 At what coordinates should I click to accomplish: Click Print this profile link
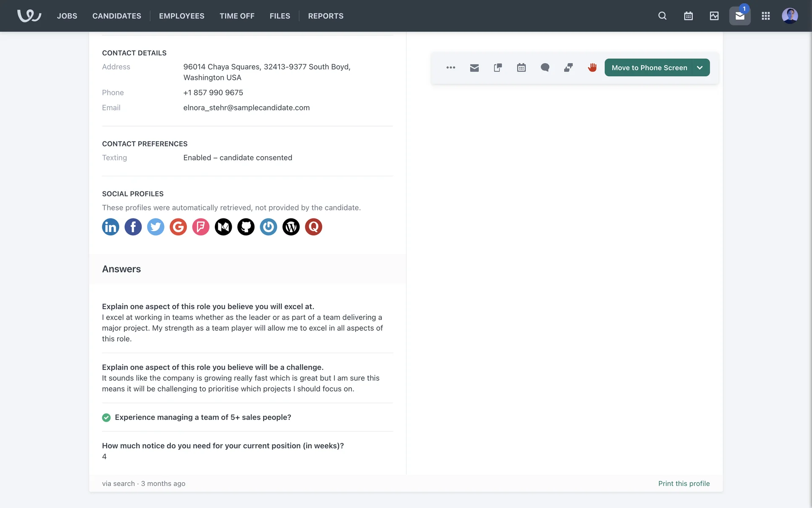[683, 483]
